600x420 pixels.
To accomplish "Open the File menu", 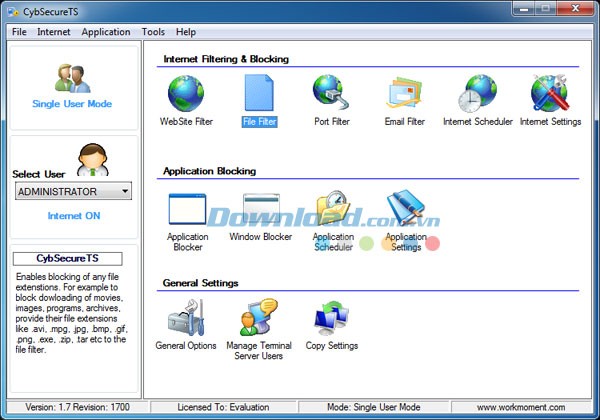I will coord(19,32).
